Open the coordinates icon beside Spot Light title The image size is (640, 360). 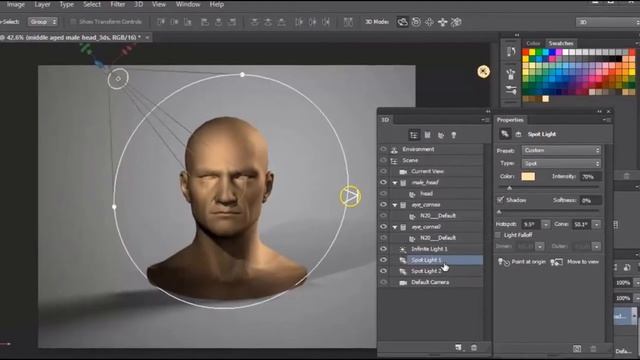[518, 134]
